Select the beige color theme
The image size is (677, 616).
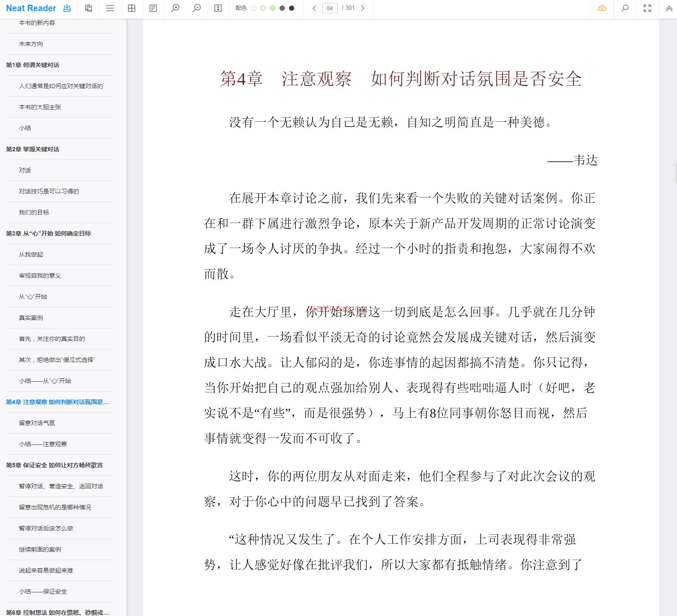(x=263, y=8)
